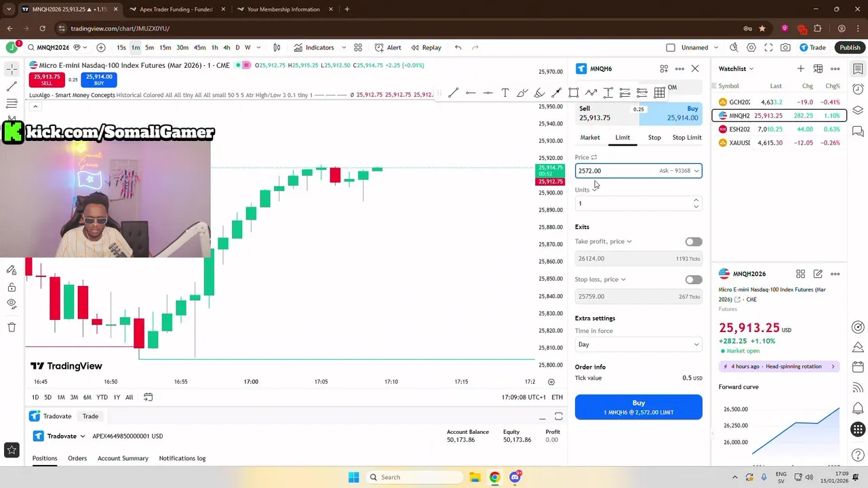This screenshot has height=488, width=868.
Task: Toggle drawings visibility eye icon
Action: (12, 304)
